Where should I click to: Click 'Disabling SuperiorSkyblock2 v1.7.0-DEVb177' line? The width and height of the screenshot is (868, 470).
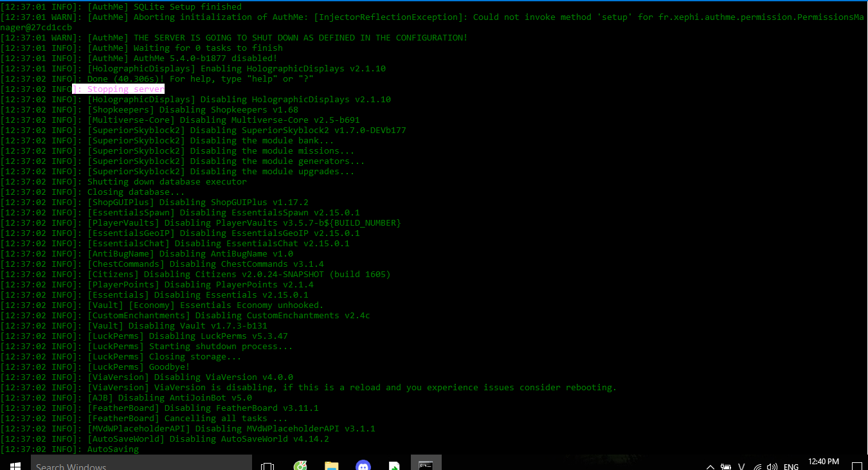(203, 131)
